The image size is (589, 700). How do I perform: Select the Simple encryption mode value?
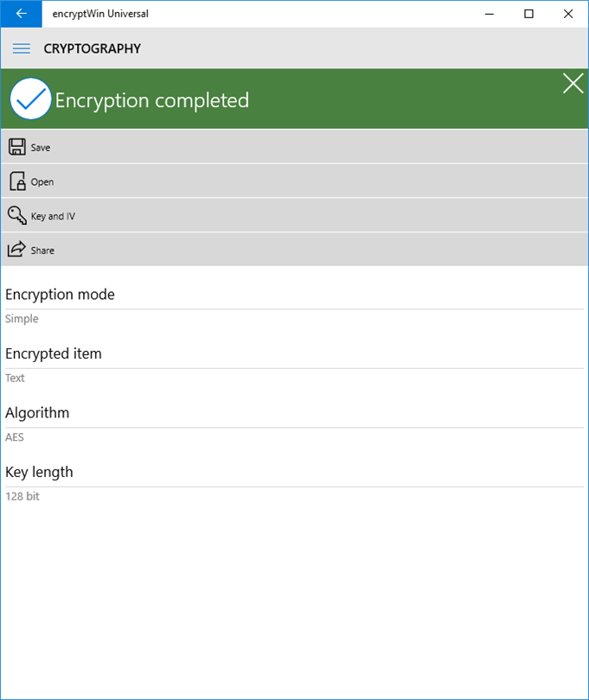click(22, 319)
